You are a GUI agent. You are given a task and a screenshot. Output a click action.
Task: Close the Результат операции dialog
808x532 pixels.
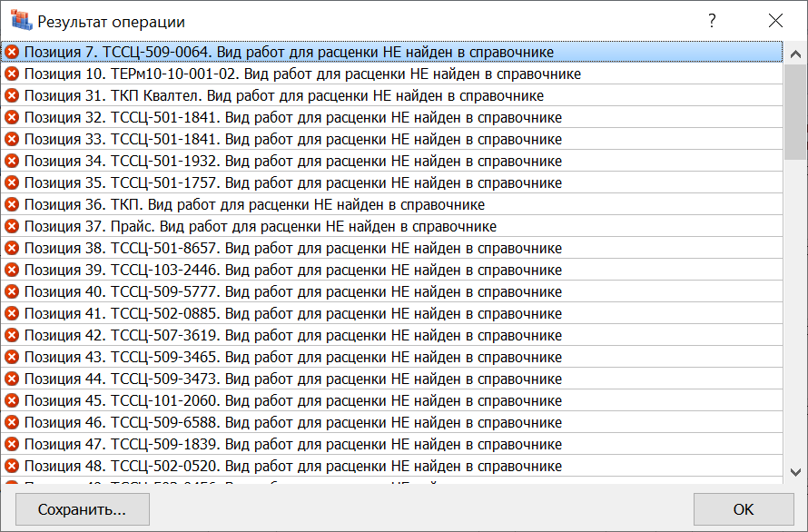(x=775, y=21)
